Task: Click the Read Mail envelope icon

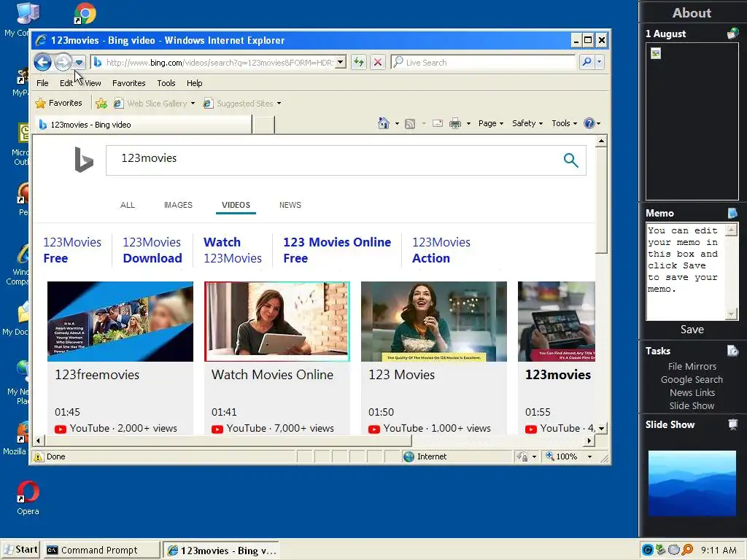Action: 438,123
